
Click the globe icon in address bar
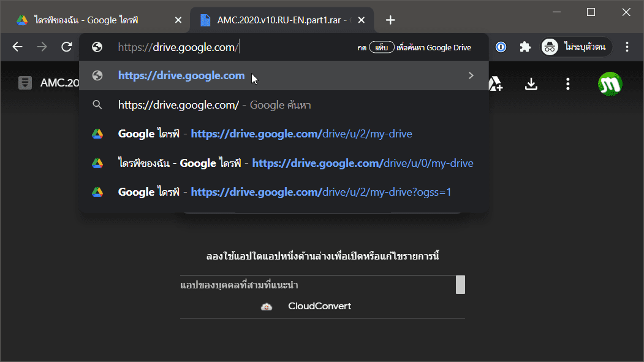[97, 47]
